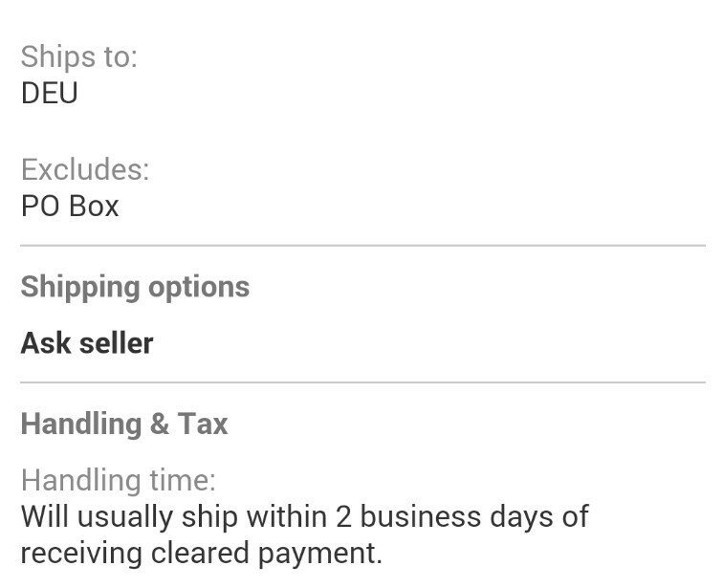Select the DEU destination value
Image resolution: width=723 pixels, height=588 pixels.
tap(50, 93)
